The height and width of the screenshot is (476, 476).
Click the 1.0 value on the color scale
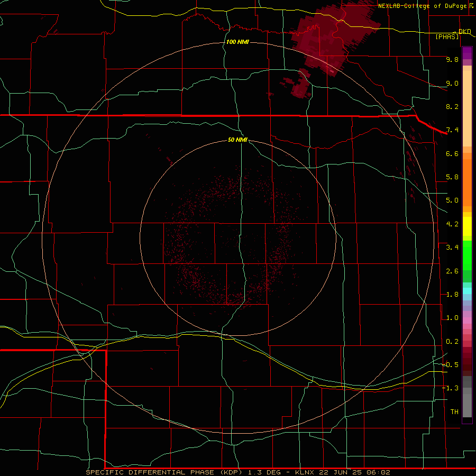[452, 318]
